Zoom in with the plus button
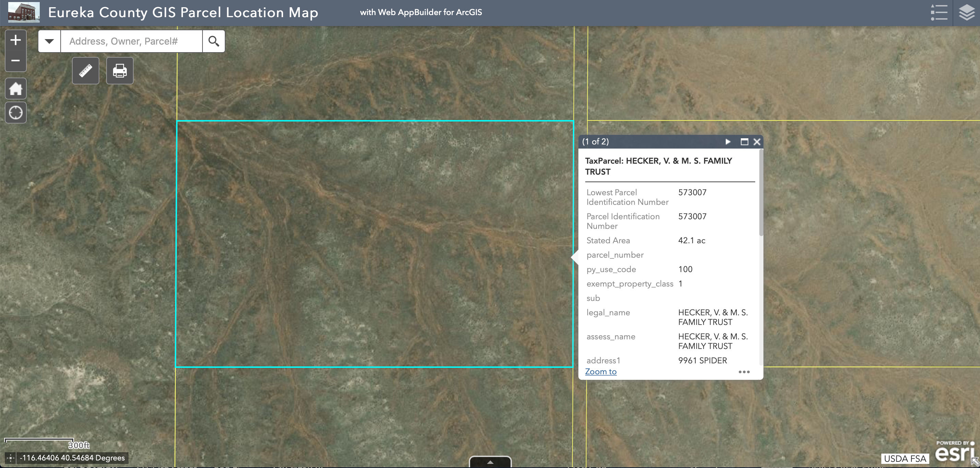Screen dimensions: 980x468 [x=16, y=39]
